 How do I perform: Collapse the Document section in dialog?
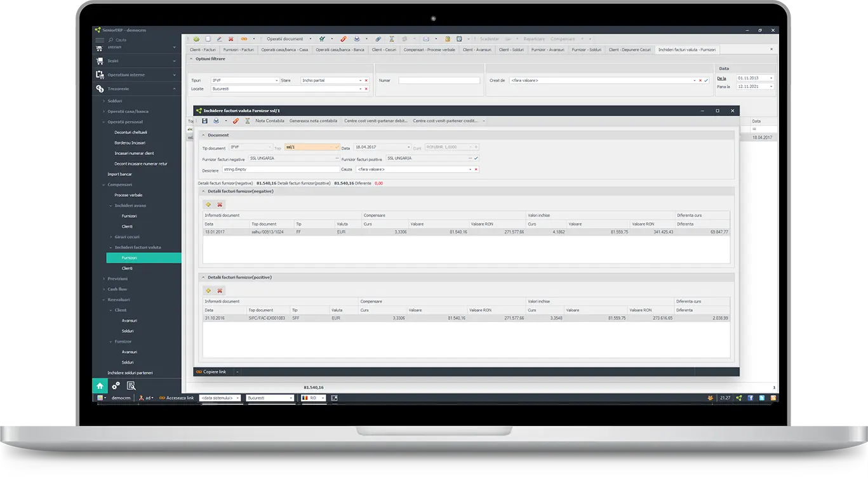(203, 135)
